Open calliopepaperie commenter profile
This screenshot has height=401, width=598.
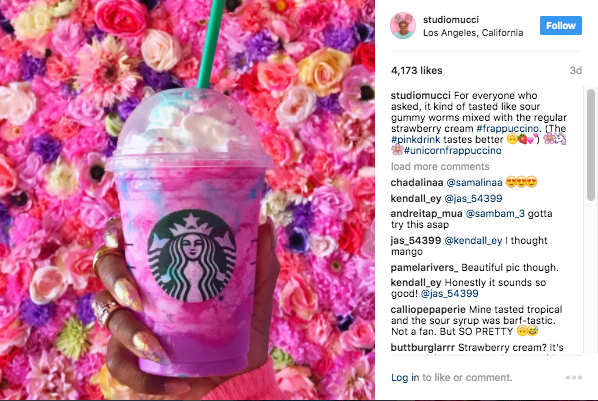[x=428, y=309]
